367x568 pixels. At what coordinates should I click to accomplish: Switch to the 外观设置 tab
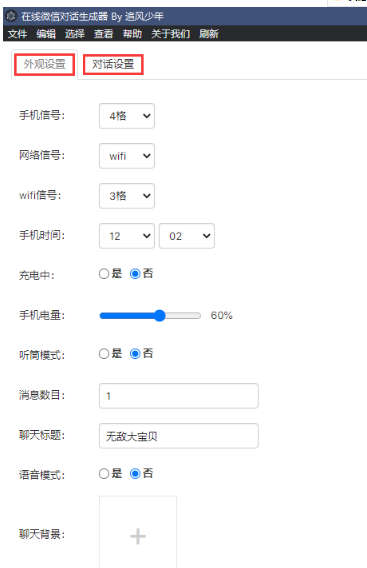click(x=45, y=64)
